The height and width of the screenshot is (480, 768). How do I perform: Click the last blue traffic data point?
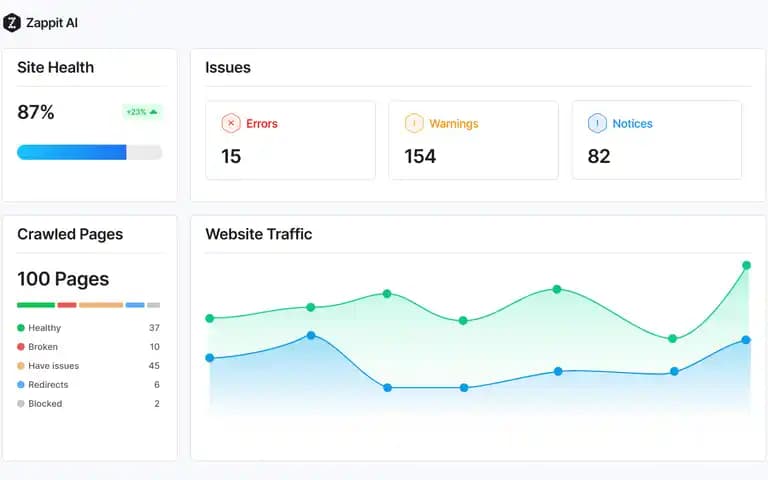[x=746, y=340]
